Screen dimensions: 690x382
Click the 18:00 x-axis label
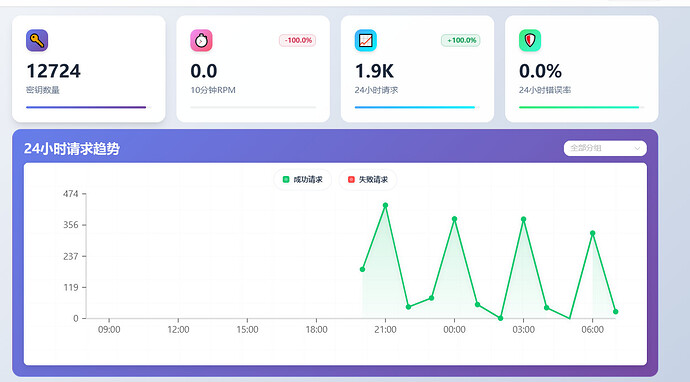tap(316, 330)
